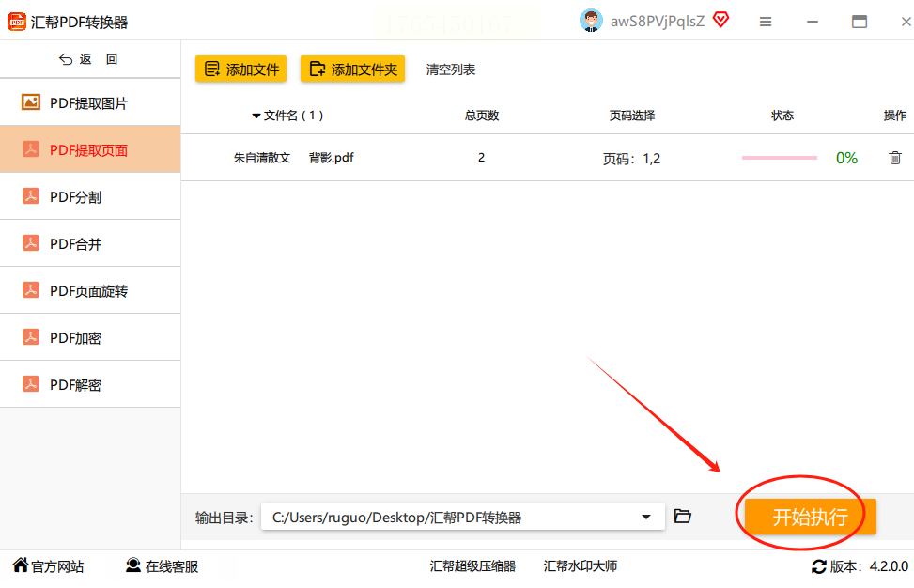This screenshot has width=914, height=588.
Task: Click the user avatar icon
Action: point(591,21)
